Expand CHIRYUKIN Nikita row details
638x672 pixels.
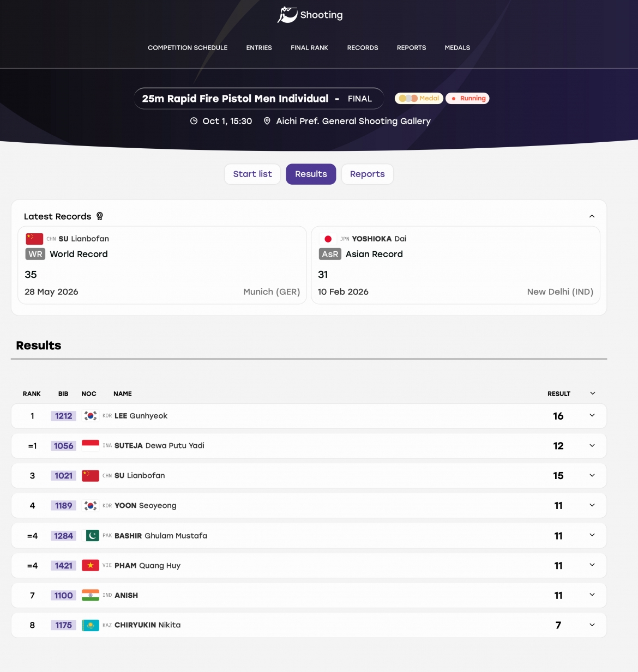(x=592, y=625)
